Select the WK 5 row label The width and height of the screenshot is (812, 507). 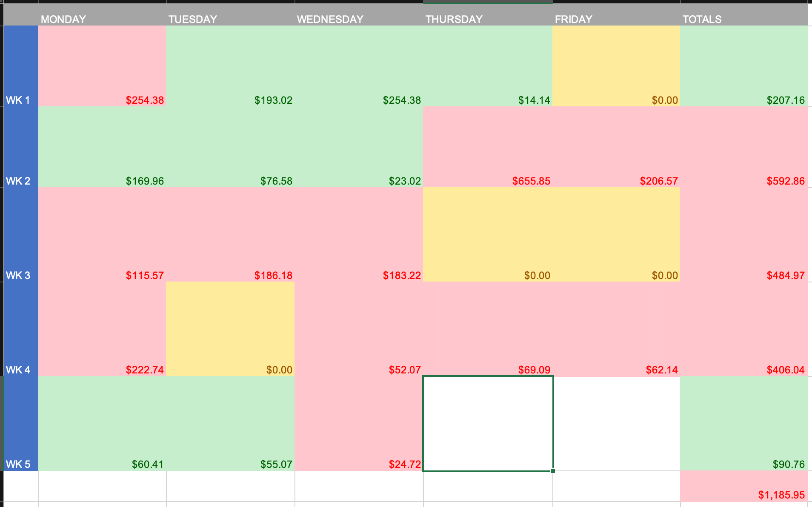point(21,423)
